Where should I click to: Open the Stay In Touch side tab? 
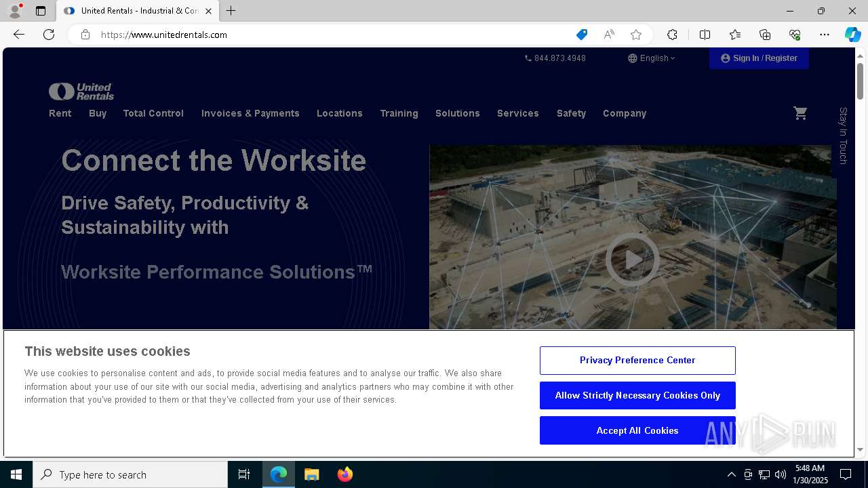843,136
